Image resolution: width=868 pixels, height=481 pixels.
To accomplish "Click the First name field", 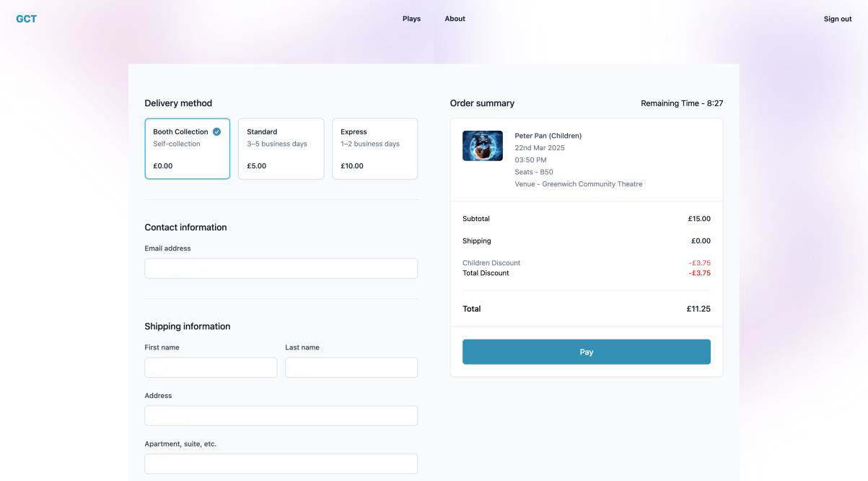I will [211, 367].
